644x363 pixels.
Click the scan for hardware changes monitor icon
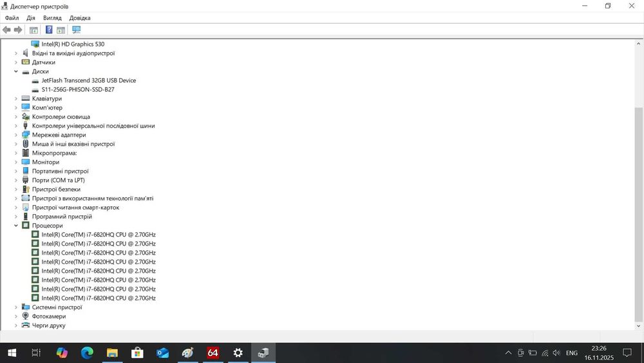(77, 30)
